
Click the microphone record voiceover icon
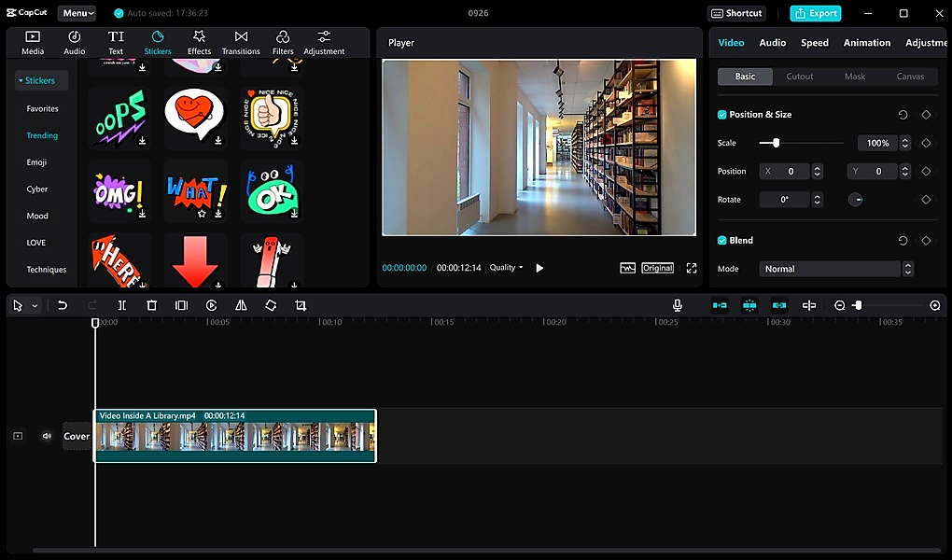point(678,305)
